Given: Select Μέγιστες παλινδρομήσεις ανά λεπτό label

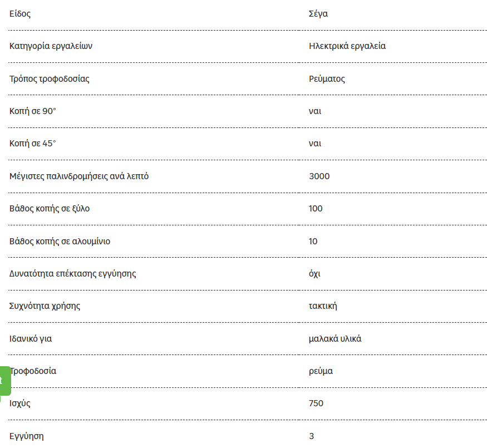Looking at the screenshot, I should pyautogui.click(x=79, y=176).
